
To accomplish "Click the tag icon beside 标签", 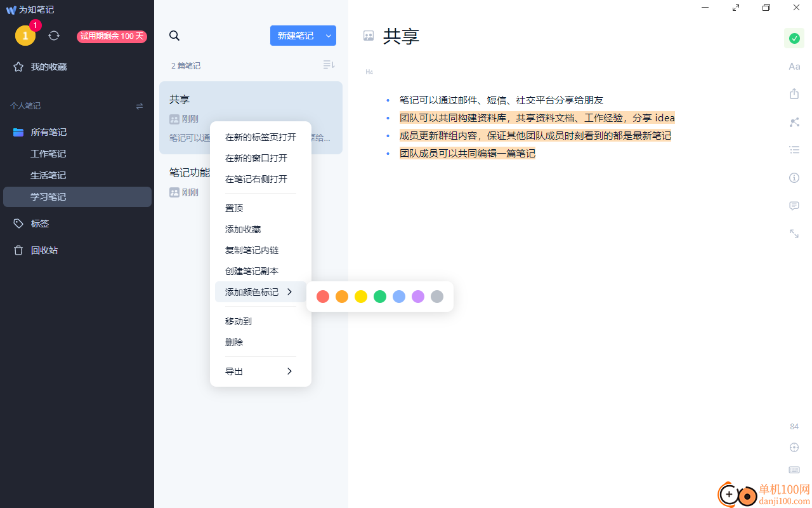I will point(18,224).
